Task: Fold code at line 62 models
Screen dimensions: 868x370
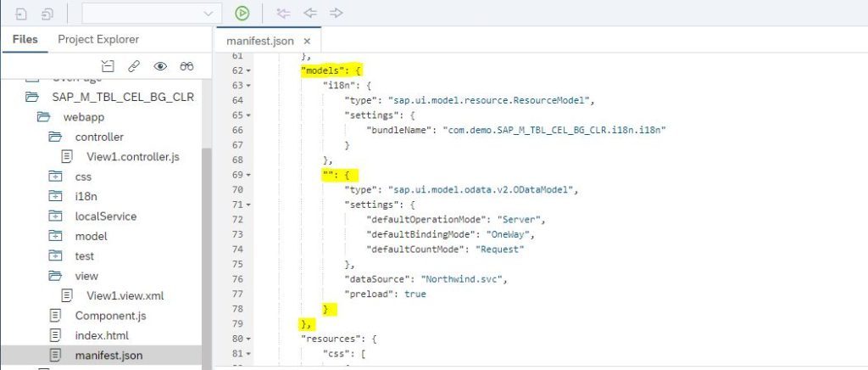Action: tap(248, 71)
